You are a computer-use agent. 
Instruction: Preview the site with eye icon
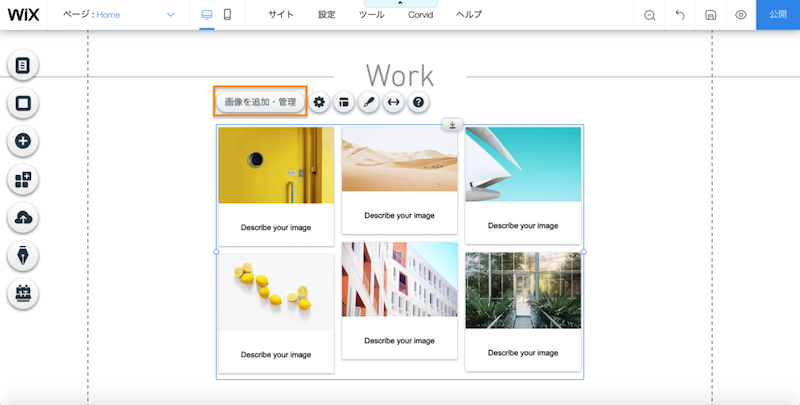coord(741,15)
